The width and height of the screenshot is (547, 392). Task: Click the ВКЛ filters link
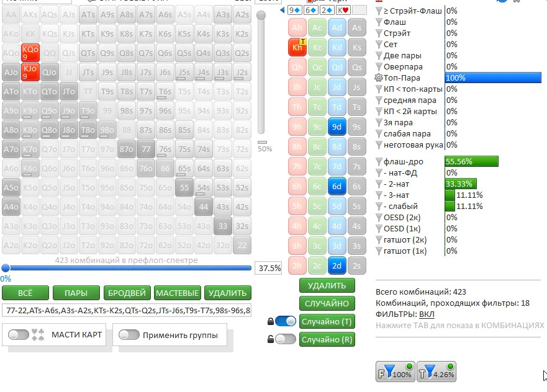427,314
